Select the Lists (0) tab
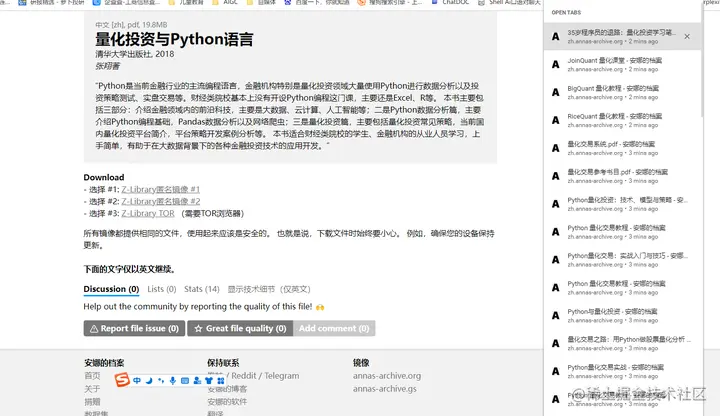 (x=162, y=289)
